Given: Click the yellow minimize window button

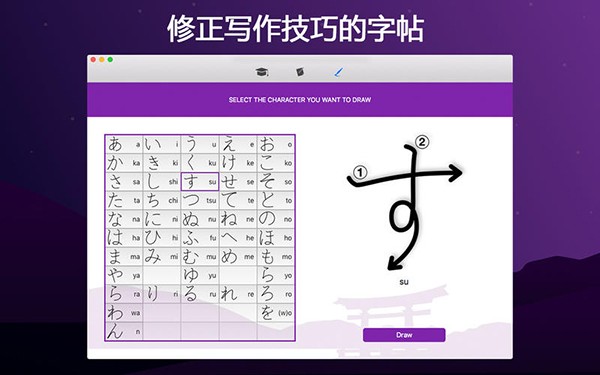Looking at the screenshot, I should (x=102, y=60).
